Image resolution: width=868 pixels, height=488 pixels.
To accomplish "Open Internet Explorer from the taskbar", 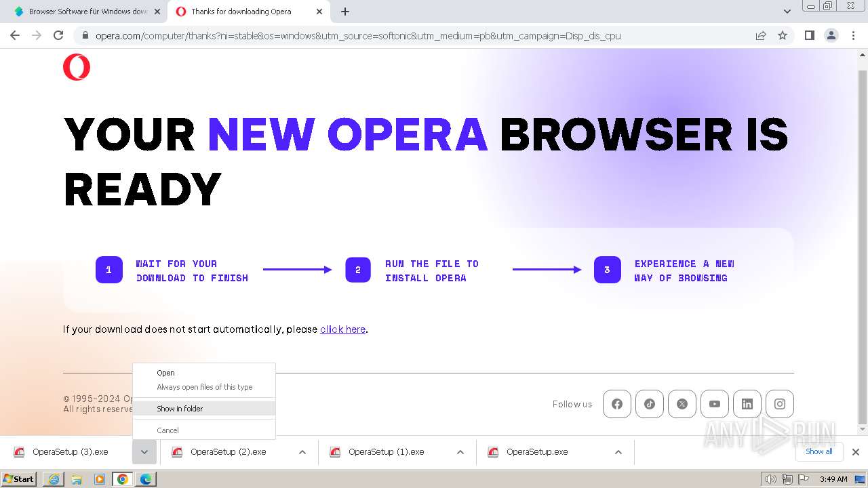I will click(x=54, y=479).
